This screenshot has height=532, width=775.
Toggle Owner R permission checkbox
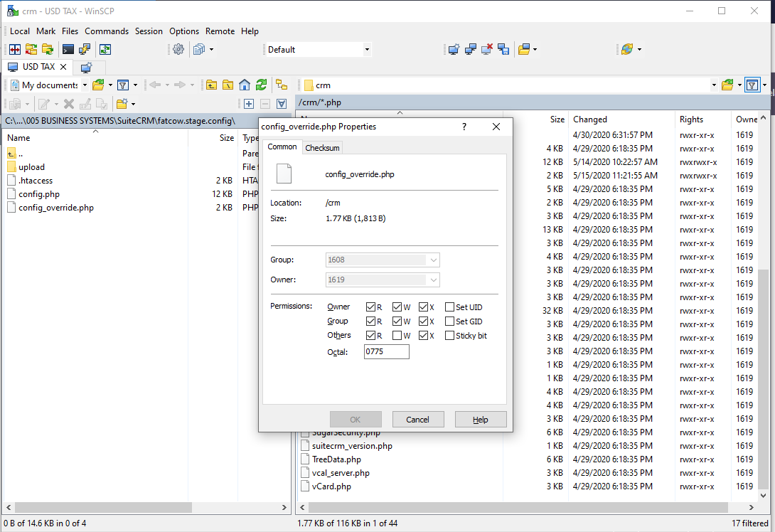click(370, 307)
